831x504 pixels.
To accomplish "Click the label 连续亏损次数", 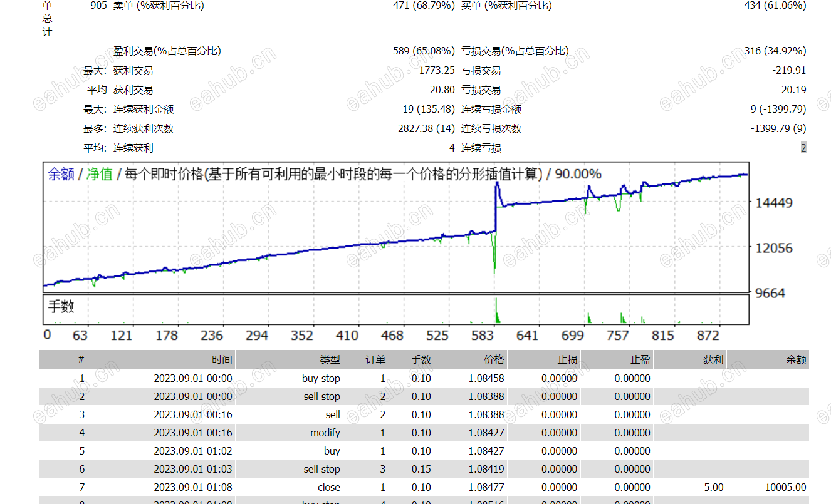I will [x=491, y=129].
